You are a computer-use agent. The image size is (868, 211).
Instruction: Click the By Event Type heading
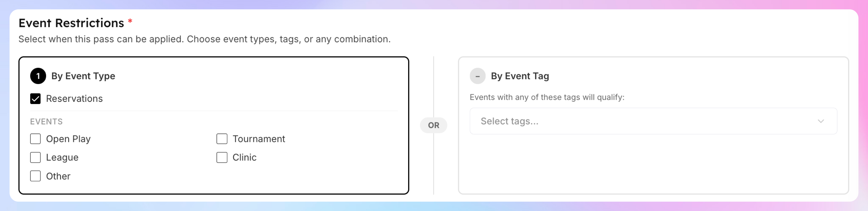pyautogui.click(x=83, y=76)
